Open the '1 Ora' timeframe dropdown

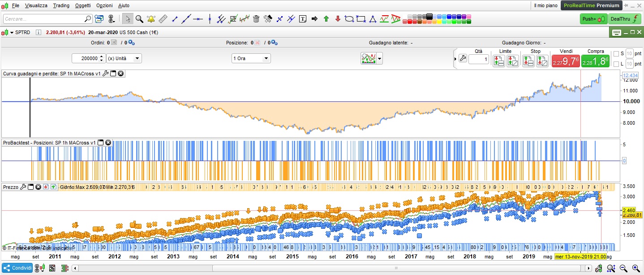pos(251,58)
